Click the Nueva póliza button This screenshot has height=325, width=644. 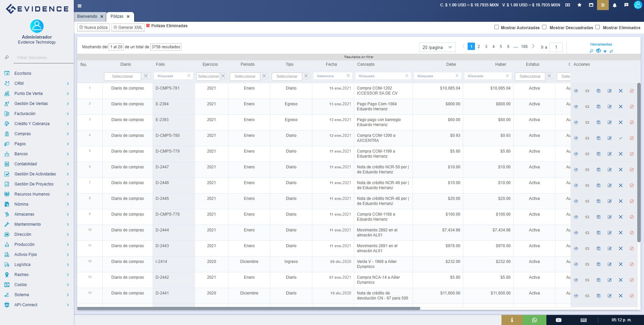[93, 28]
